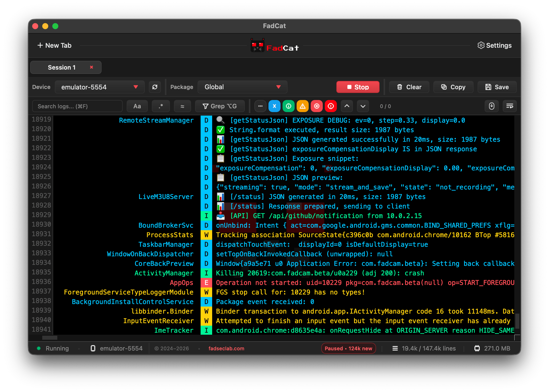Select the CoreBackPreview log tag
Image resolution: width=549 pixels, height=392 pixels.
164,264
